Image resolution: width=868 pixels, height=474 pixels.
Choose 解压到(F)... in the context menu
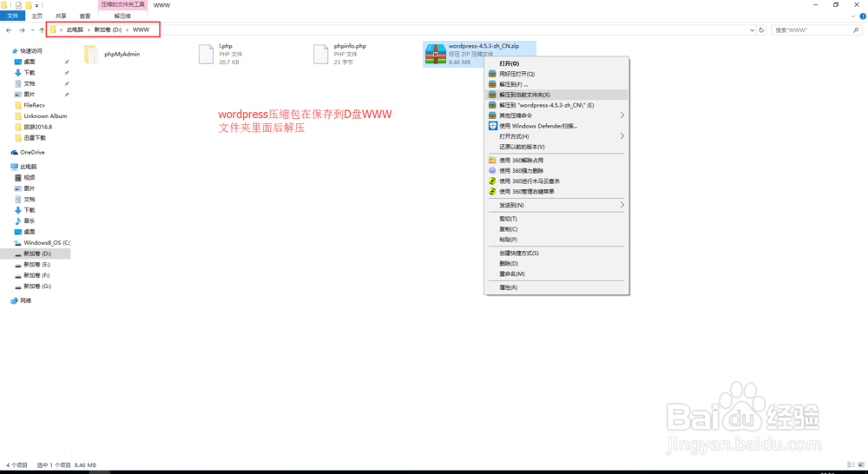(x=556, y=85)
